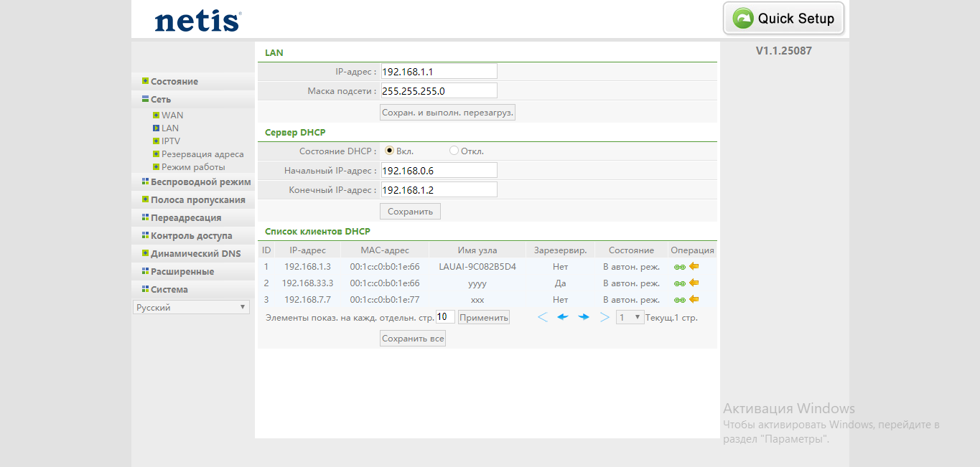This screenshot has height=467, width=980.
Task: Open the Русский language dropdown
Action: 191,307
